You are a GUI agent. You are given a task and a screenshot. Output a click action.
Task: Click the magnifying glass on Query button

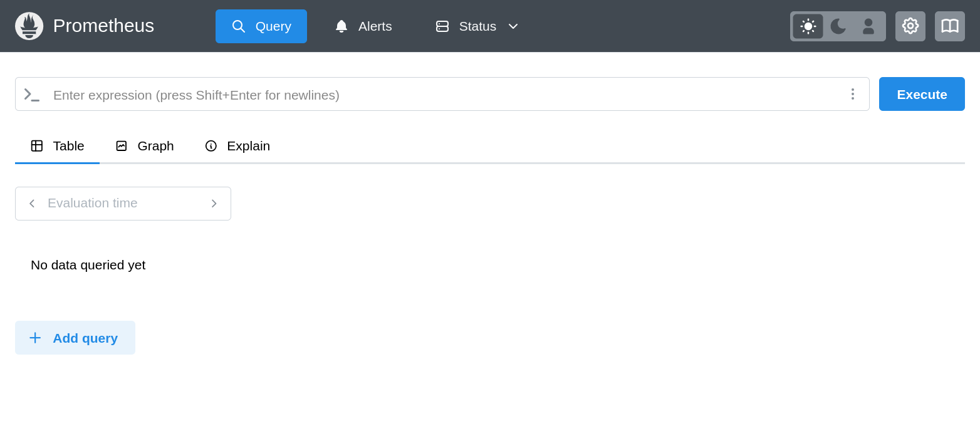pyautogui.click(x=239, y=26)
